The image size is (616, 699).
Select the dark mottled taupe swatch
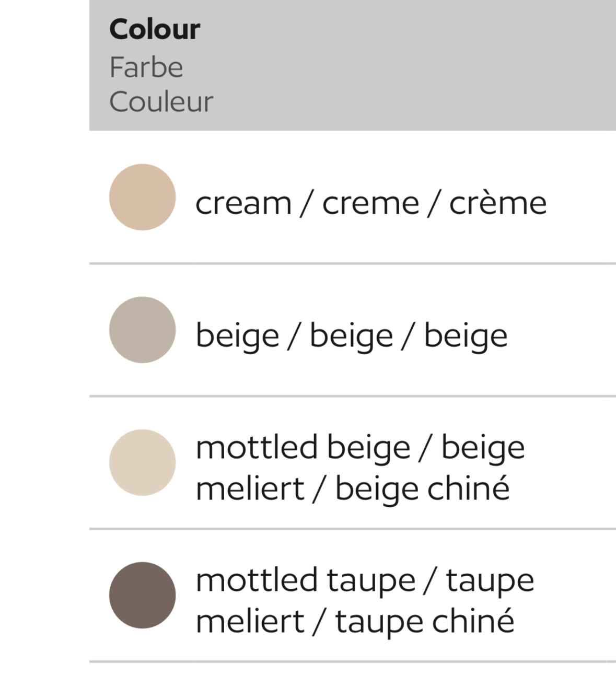coord(142,595)
